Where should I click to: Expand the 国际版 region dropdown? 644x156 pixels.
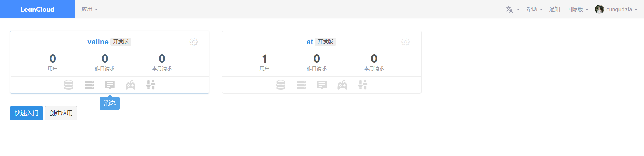point(578,9)
